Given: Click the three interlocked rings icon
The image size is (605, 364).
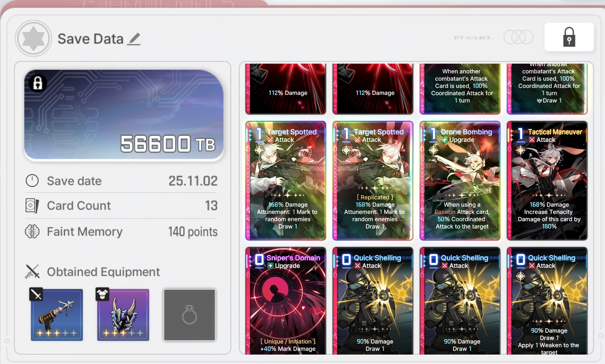Looking at the screenshot, I should click(x=519, y=37).
